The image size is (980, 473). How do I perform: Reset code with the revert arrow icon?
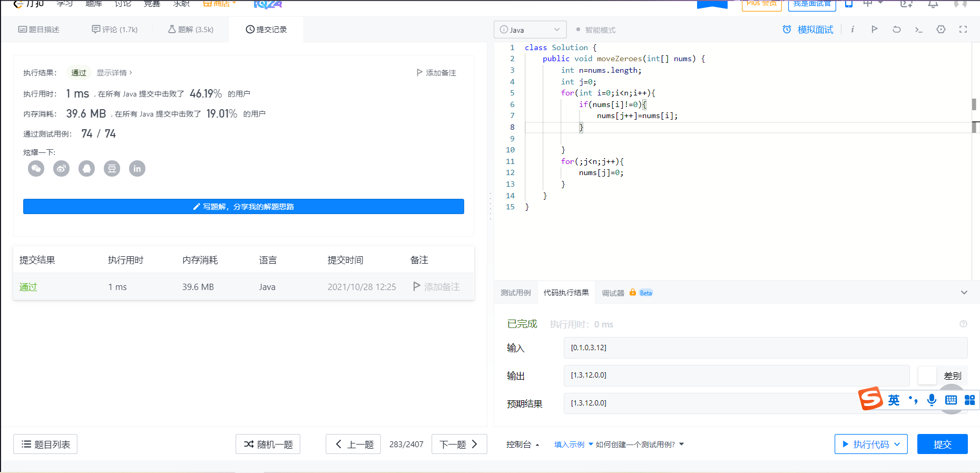coord(897,30)
